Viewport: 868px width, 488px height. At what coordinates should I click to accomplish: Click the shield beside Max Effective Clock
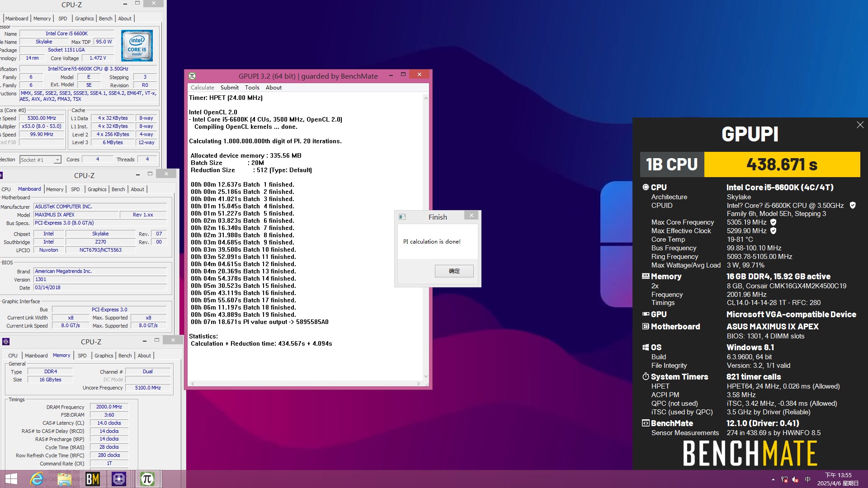point(774,231)
